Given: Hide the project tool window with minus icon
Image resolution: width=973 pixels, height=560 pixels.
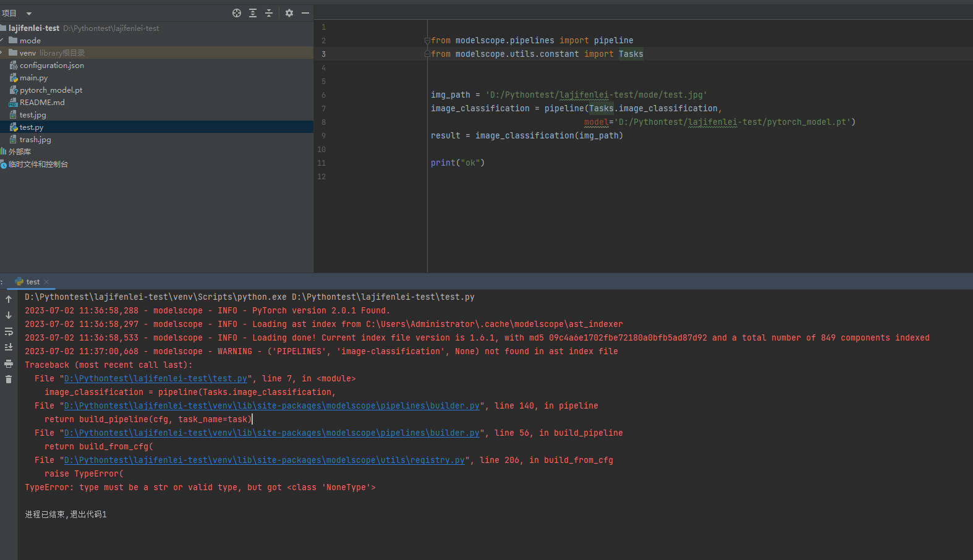Looking at the screenshot, I should pos(305,13).
